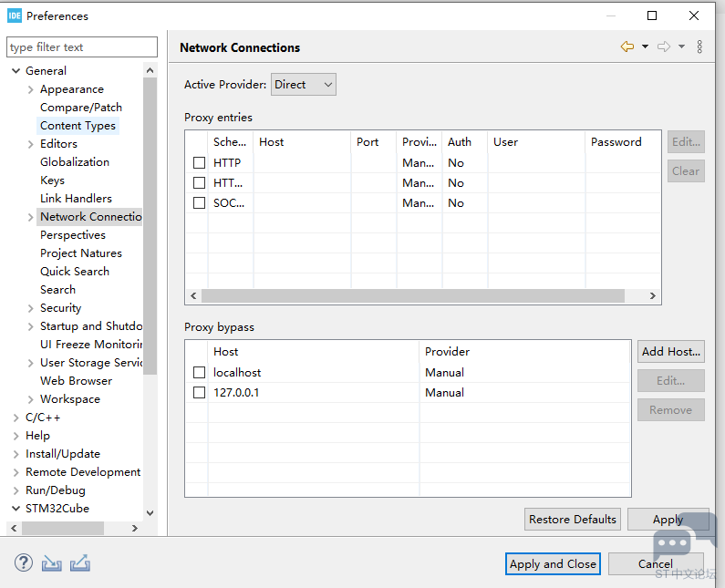Expand the C/C++ tree node
The image size is (725, 588).
coord(16,418)
